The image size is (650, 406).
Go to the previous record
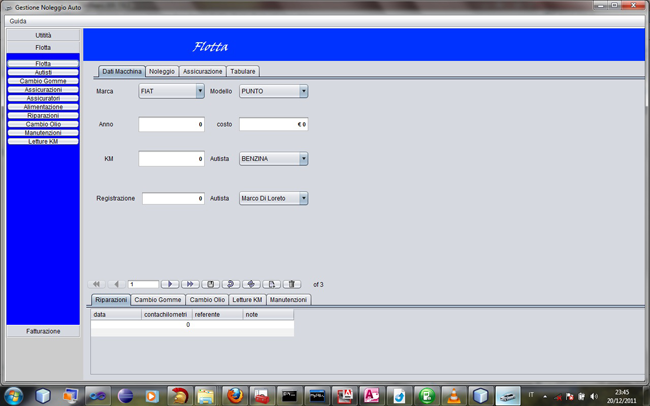[x=116, y=284]
